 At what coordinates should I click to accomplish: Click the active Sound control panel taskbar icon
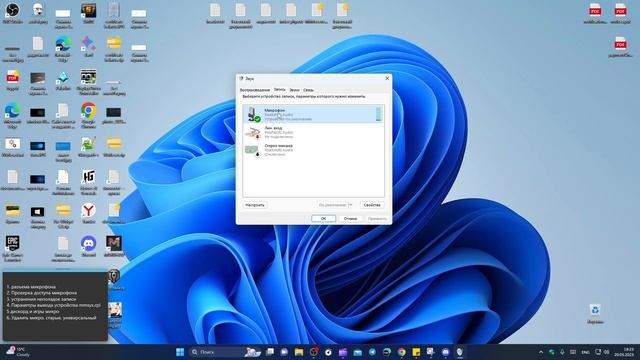pos(460,352)
